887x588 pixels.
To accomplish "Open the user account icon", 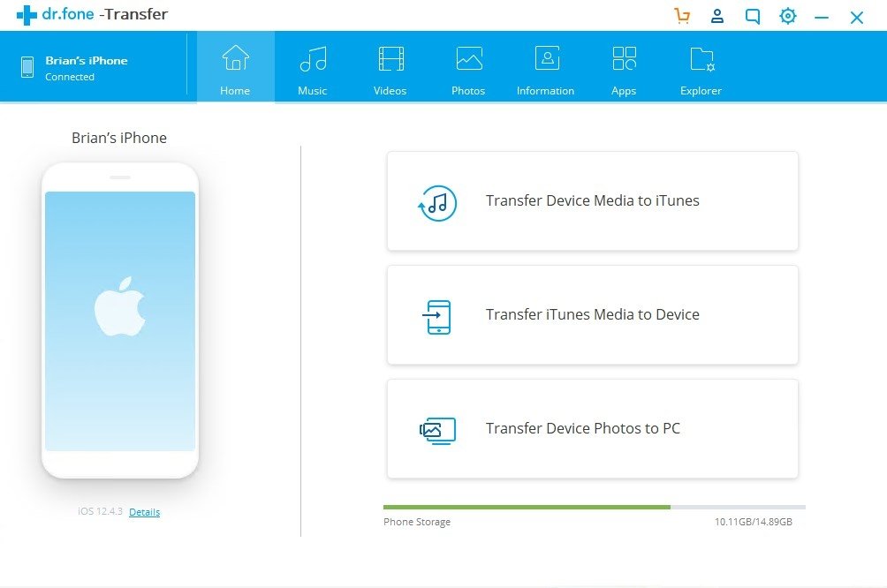I will (717, 16).
